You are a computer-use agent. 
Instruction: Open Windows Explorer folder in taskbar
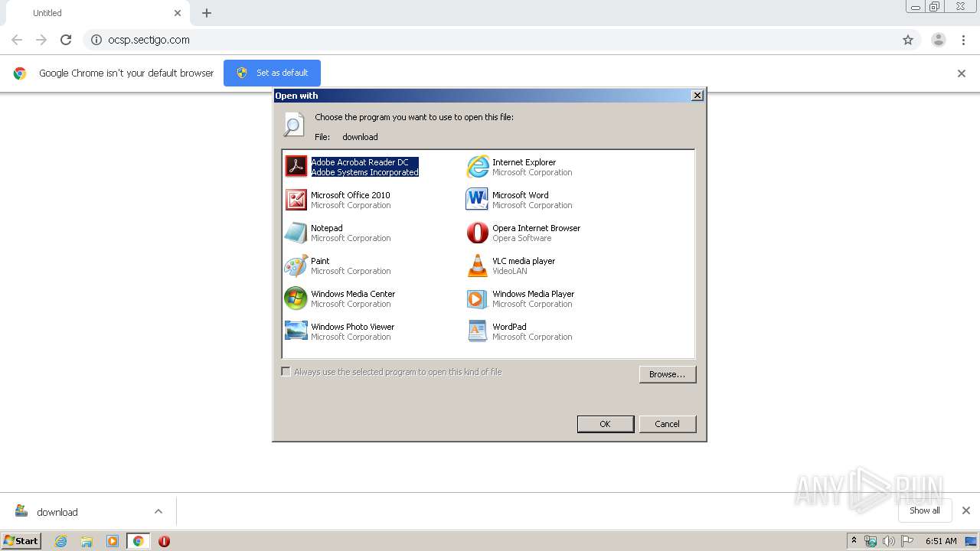pyautogui.click(x=87, y=541)
